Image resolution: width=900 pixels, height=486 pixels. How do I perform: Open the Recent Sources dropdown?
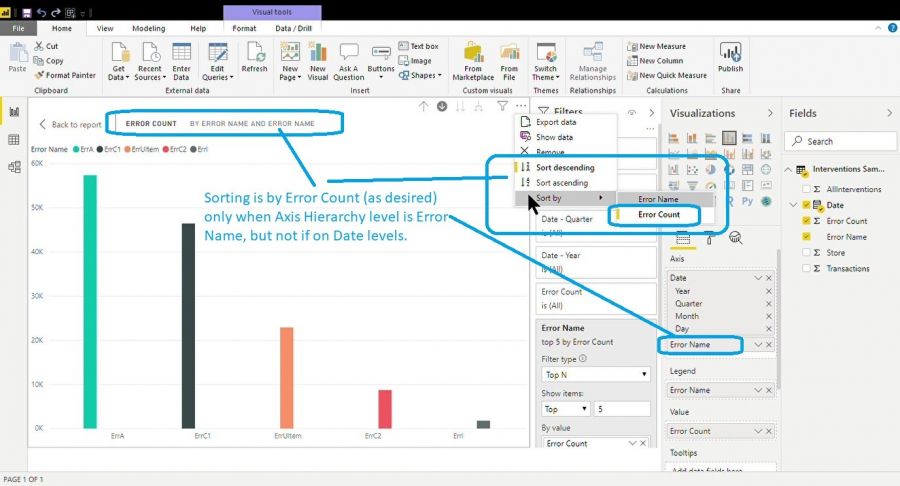point(150,61)
